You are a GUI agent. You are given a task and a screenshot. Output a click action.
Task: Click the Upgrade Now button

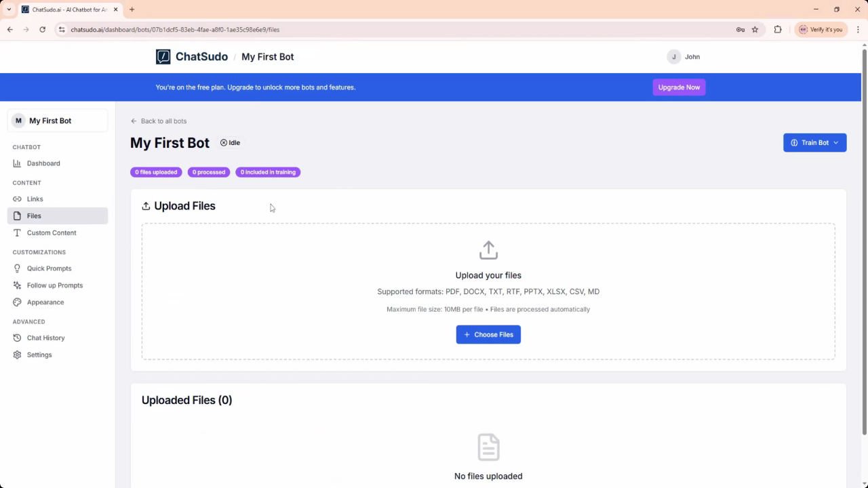(x=679, y=87)
